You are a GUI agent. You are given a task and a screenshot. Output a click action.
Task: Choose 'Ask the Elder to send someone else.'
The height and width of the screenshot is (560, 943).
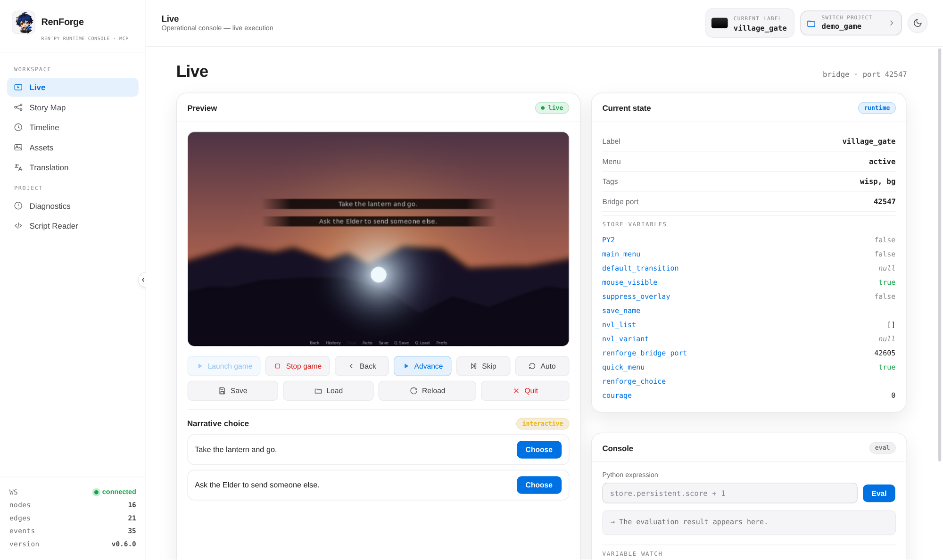click(539, 485)
